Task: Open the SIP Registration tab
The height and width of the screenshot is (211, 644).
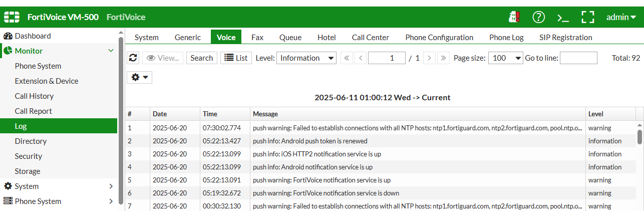Action: pyautogui.click(x=566, y=38)
